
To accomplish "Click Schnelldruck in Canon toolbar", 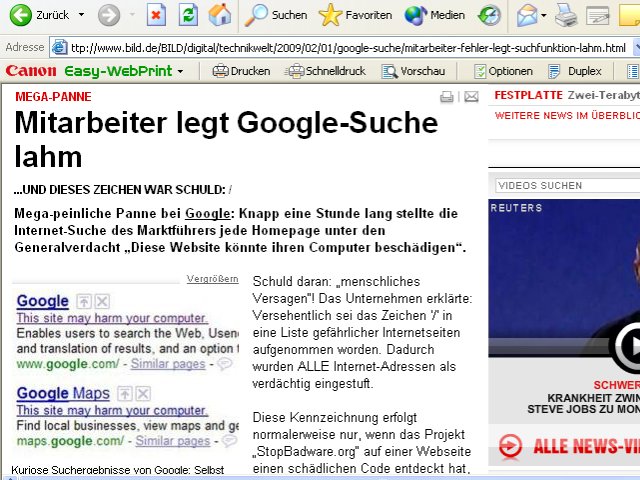I will (x=325, y=71).
